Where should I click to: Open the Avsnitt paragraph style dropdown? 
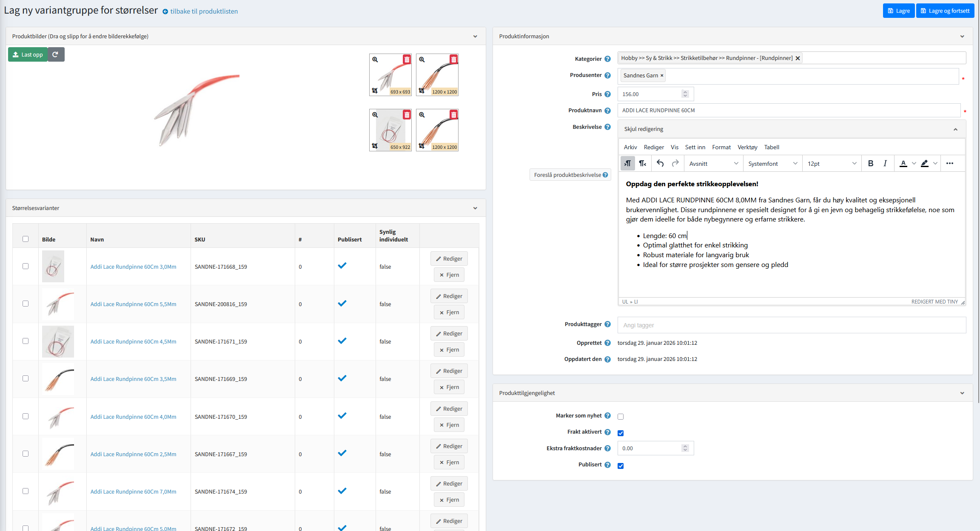pyautogui.click(x=713, y=164)
